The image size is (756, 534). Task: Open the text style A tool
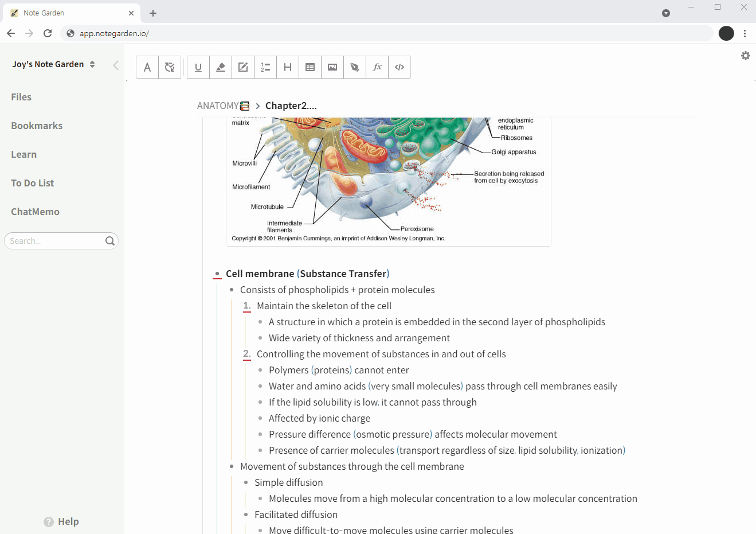coord(147,67)
